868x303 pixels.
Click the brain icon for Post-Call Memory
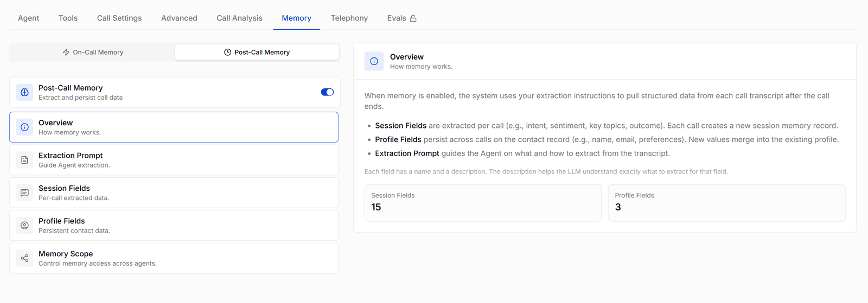[24, 92]
